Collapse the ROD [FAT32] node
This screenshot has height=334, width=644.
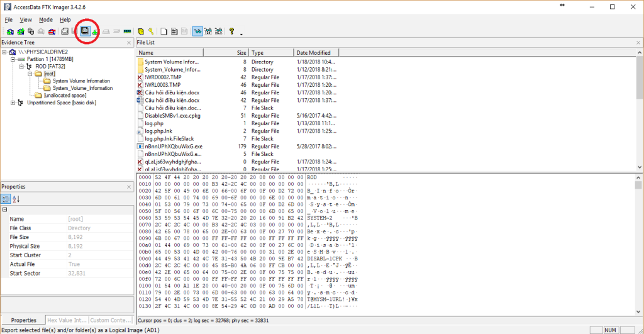click(21, 67)
